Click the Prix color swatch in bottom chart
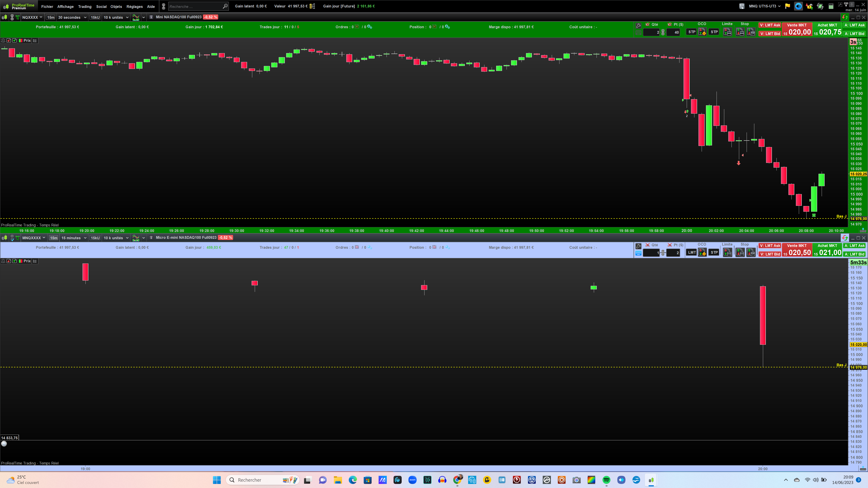Image resolution: width=868 pixels, height=488 pixels. point(21,261)
